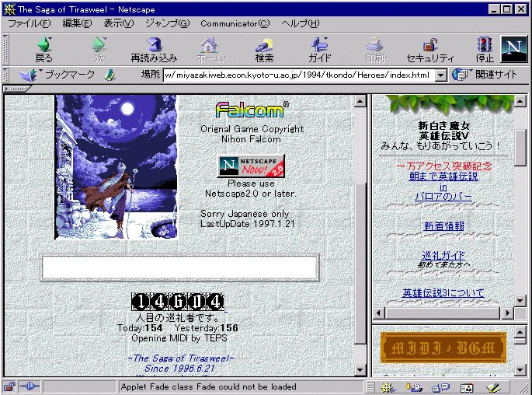Click the 'in' link in right frame
The image size is (532, 395).
443,187
